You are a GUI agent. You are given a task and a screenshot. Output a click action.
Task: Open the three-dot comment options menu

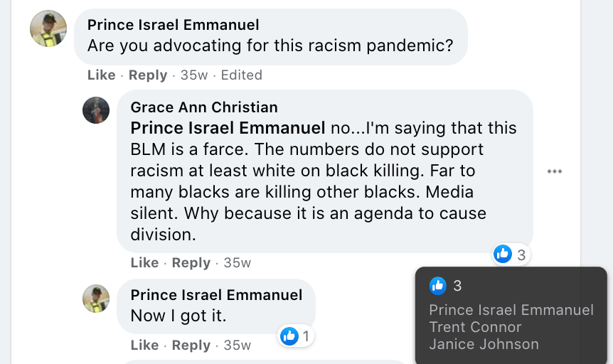click(555, 171)
